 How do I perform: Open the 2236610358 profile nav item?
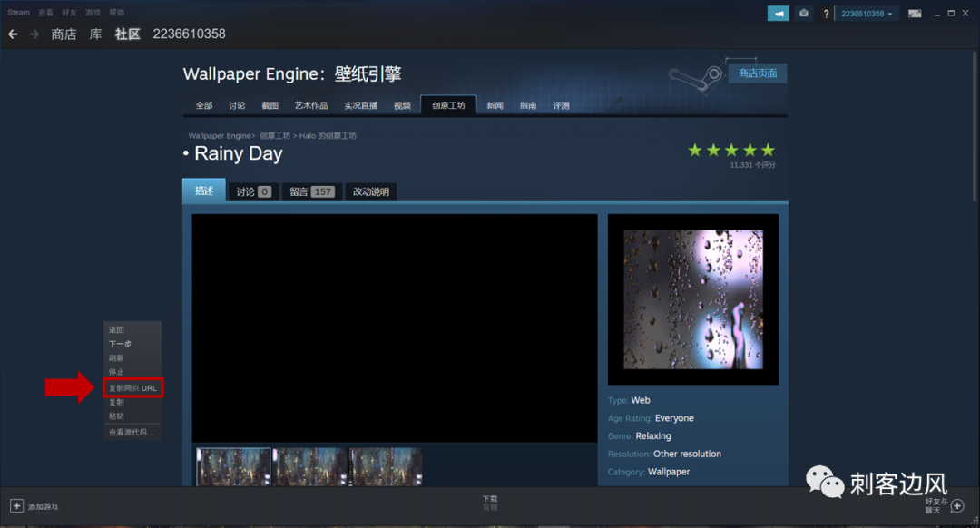click(190, 34)
